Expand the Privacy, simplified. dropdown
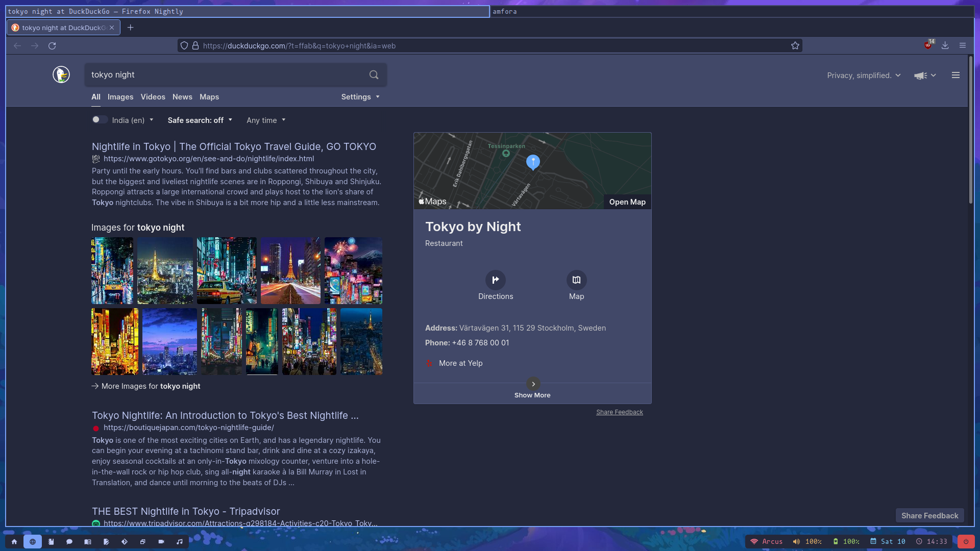The image size is (980, 551). (864, 76)
